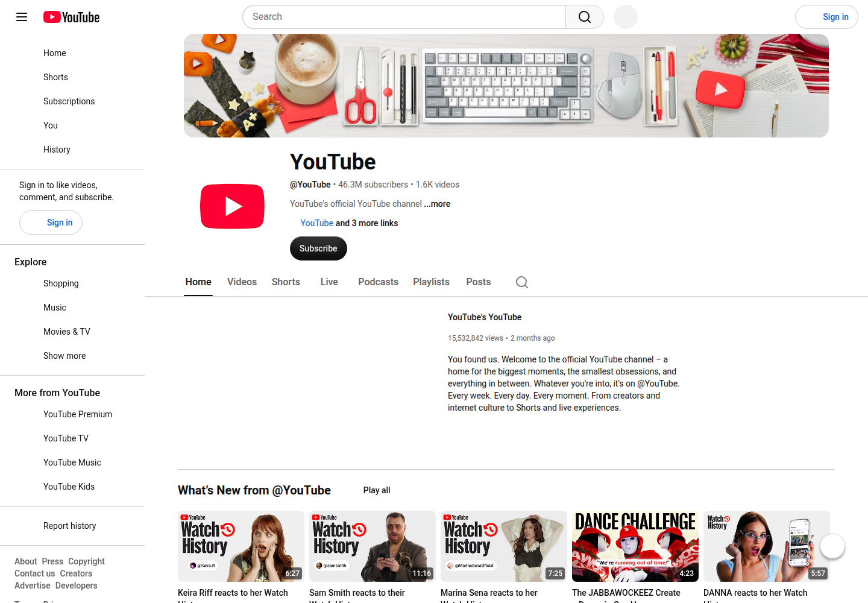Viewport: 868px width, 603px height.
Task: Open the Press footer link
Action: click(52, 561)
